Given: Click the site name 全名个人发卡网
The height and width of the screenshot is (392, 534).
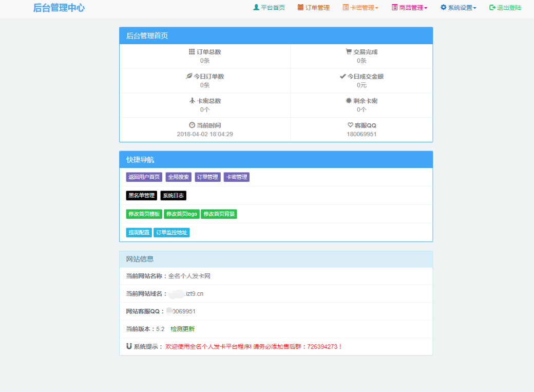Looking at the screenshot, I should point(189,276).
